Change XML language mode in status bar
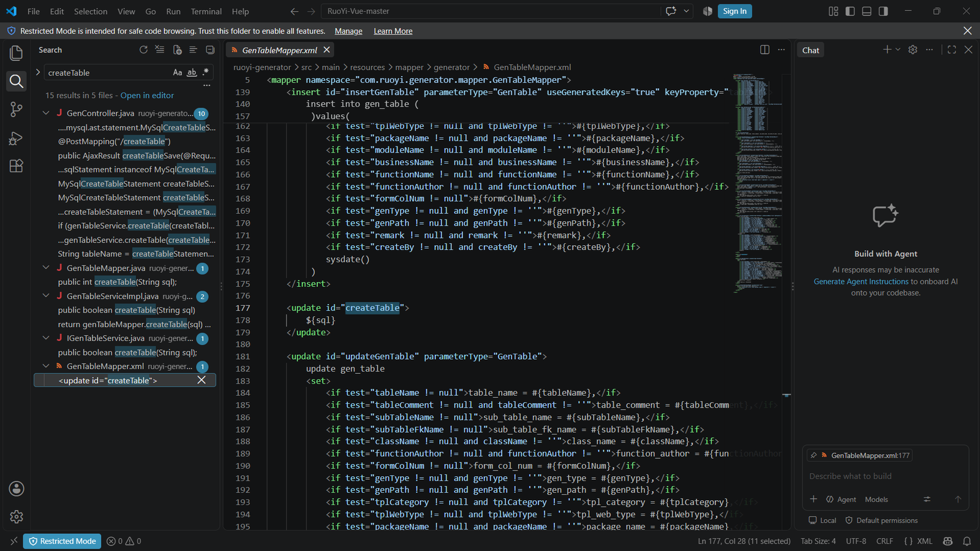Image resolution: width=980 pixels, height=551 pixels. (925, 541)
